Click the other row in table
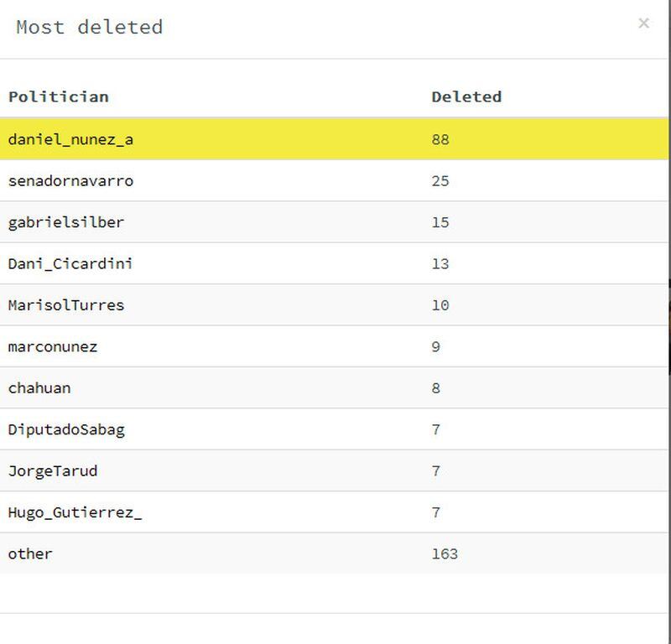Screen dimensions: 671x644 334,553
